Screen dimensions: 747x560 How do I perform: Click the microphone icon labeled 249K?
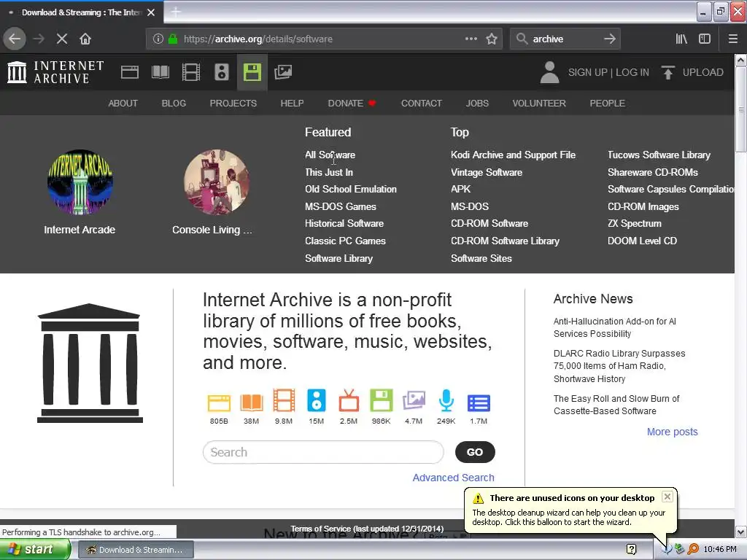tap(446, 400)
